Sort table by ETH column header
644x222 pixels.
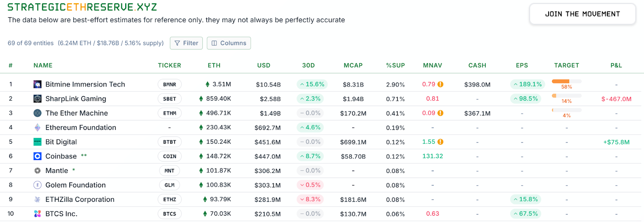point(214,66)
